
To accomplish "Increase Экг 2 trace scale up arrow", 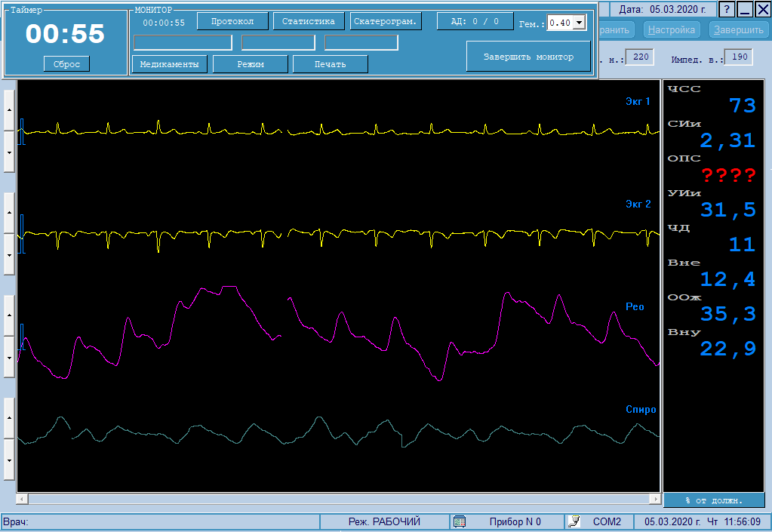I will pyautogui.click(x=9, y=213).
